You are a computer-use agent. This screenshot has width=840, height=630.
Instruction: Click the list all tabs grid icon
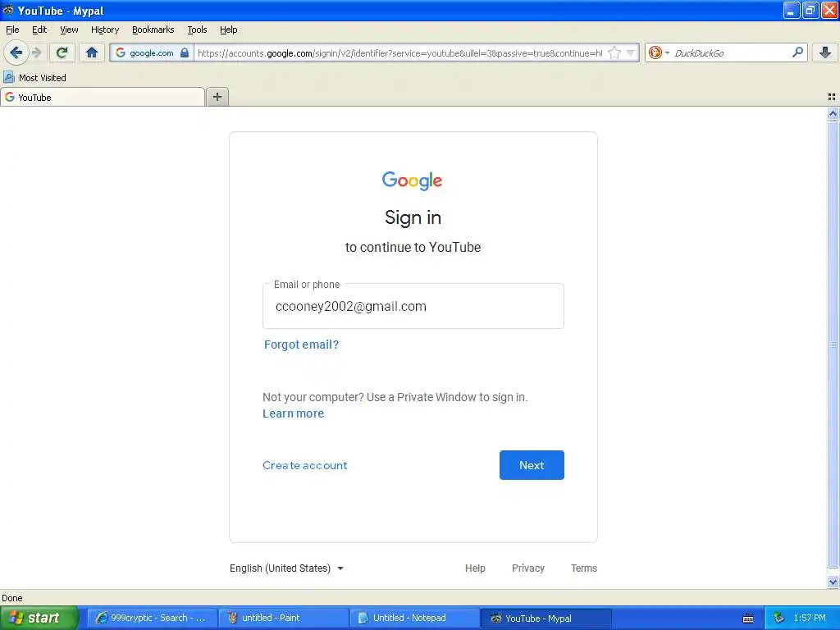pos(832,97)
